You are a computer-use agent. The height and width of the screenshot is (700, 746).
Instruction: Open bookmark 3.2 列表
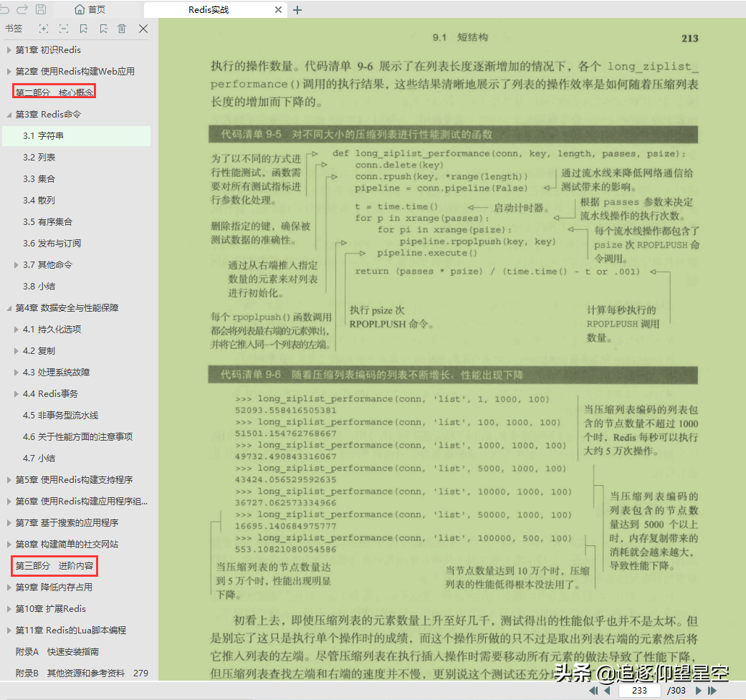pos(39,158)
